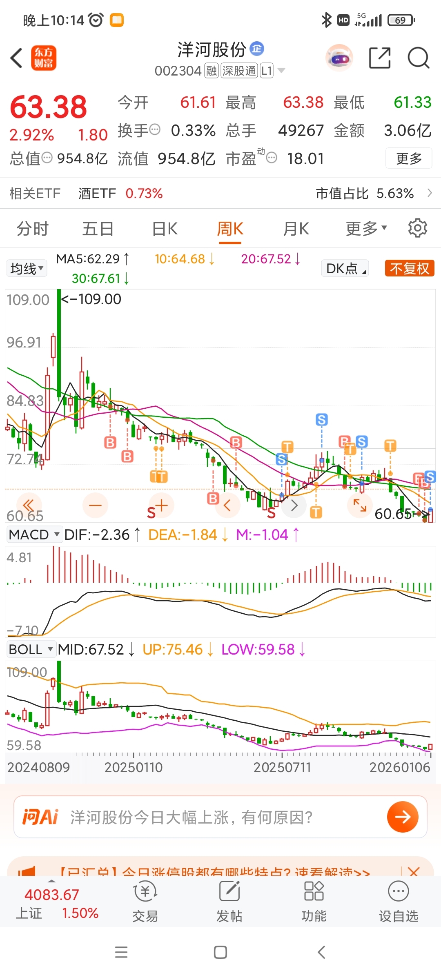
Task: Tap Android back navigation button
Action: pos(321,952)
